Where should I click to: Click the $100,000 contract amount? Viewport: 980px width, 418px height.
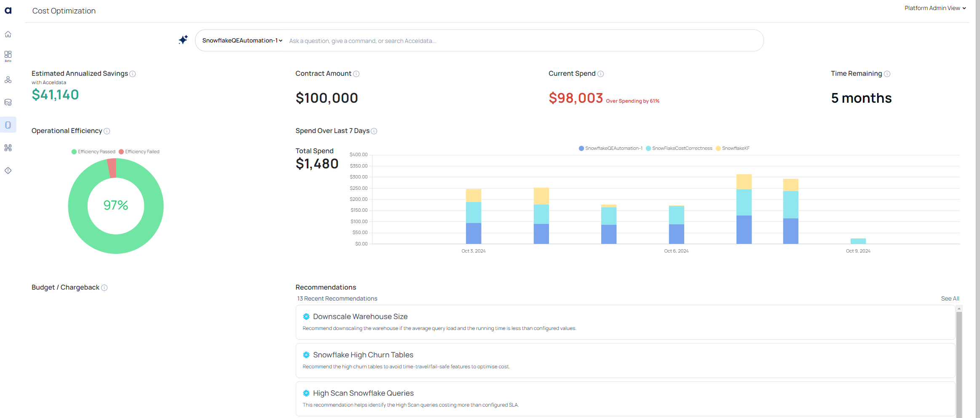pyautogui.click(x=327, y=98)
